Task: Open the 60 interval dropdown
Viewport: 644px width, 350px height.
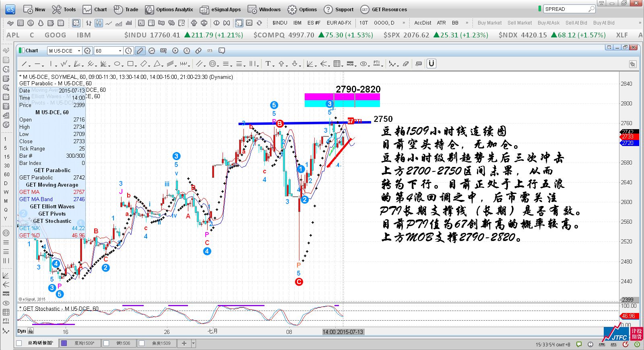Action: tap(120, 51)
